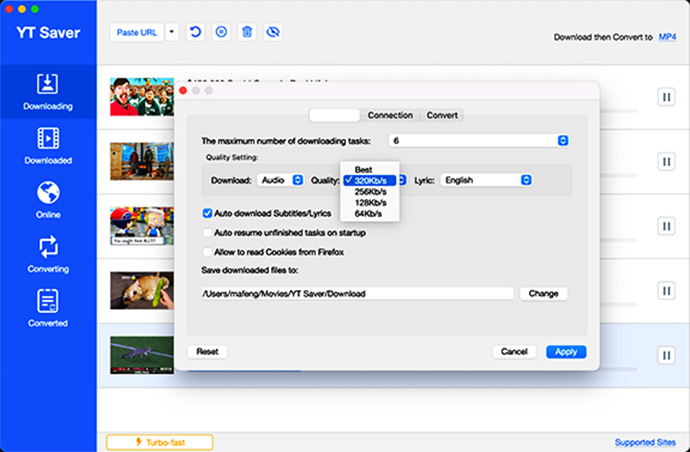Click the pause all downloads icon
690x452 pixels.
point(221,32)
